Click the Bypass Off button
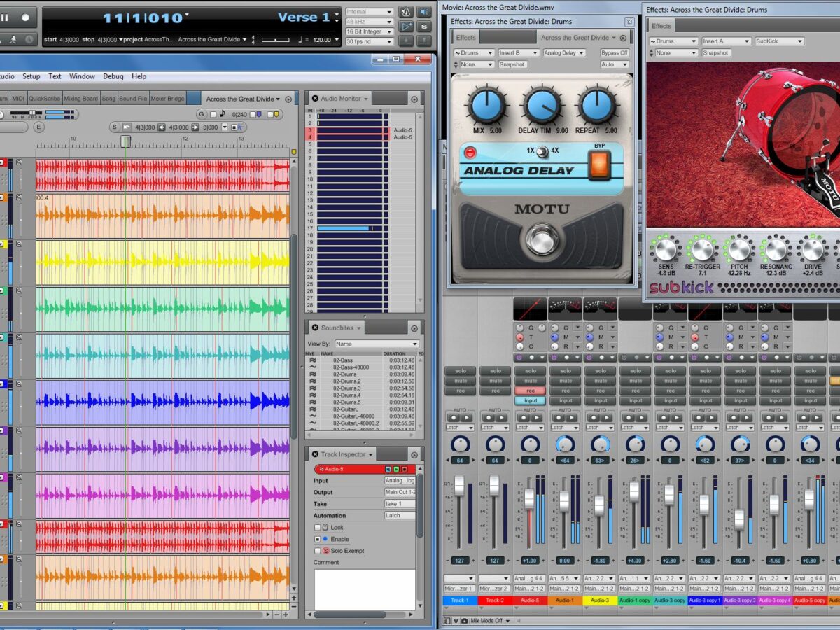 coord(614,52)
